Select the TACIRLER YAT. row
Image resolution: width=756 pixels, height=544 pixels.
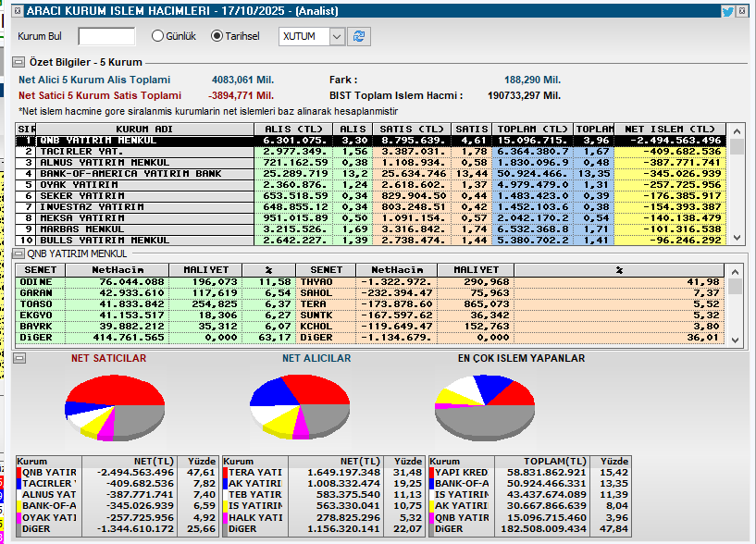(x=370, y=152)
